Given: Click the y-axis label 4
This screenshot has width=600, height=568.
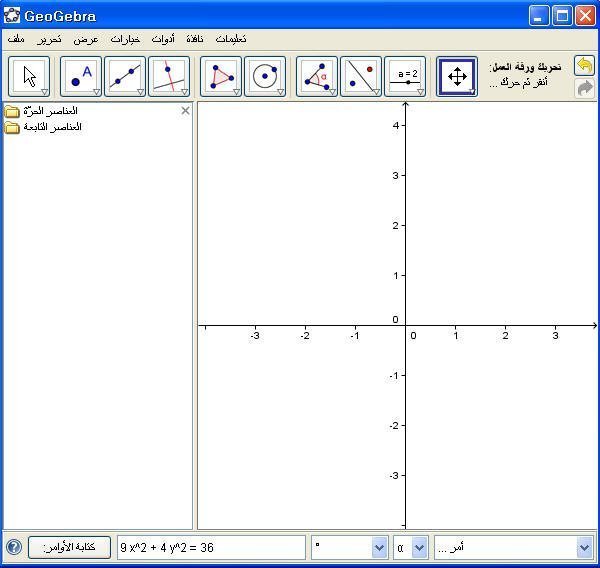Looking at the screenshot, I should coord(396,125).
